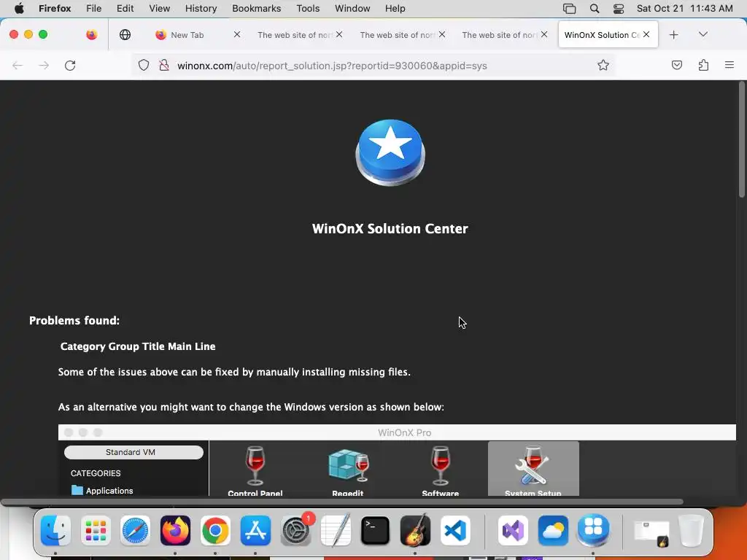The image size is (747, 560).
Task: Open the File menu
Action: [x=93, y=8]
